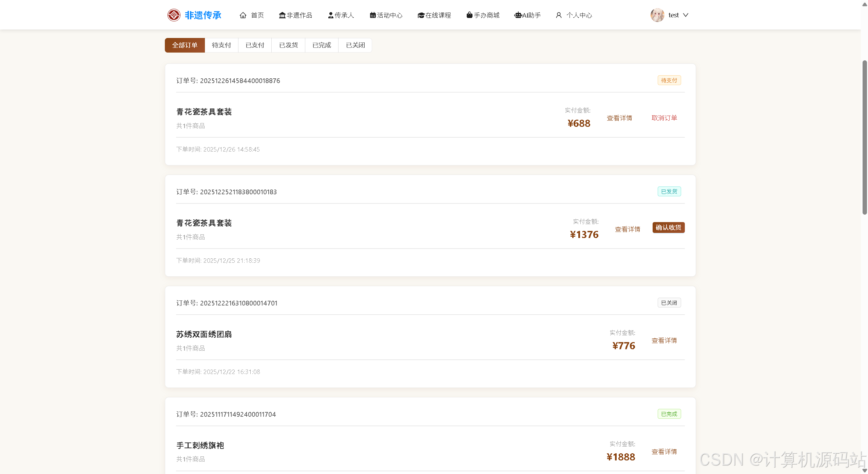Screen dimensions: 868x474
Task: Click the test user avatar
Action: 657,15
